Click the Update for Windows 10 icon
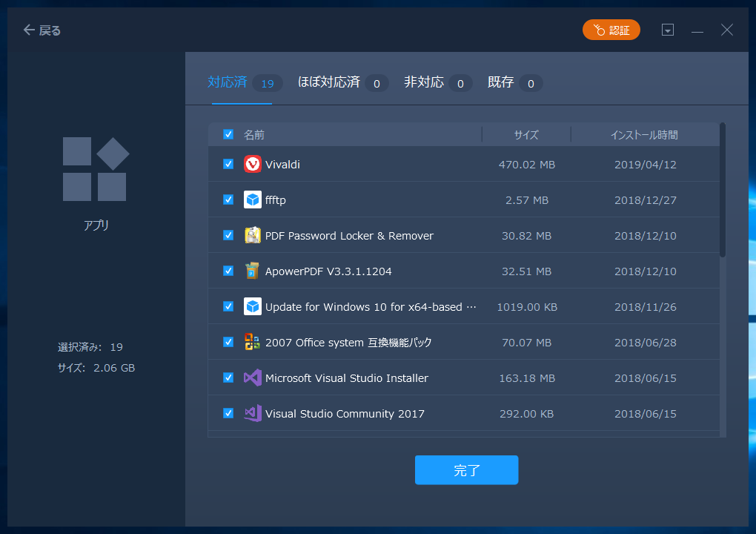The image size is (756, 534). pos(252,306)
